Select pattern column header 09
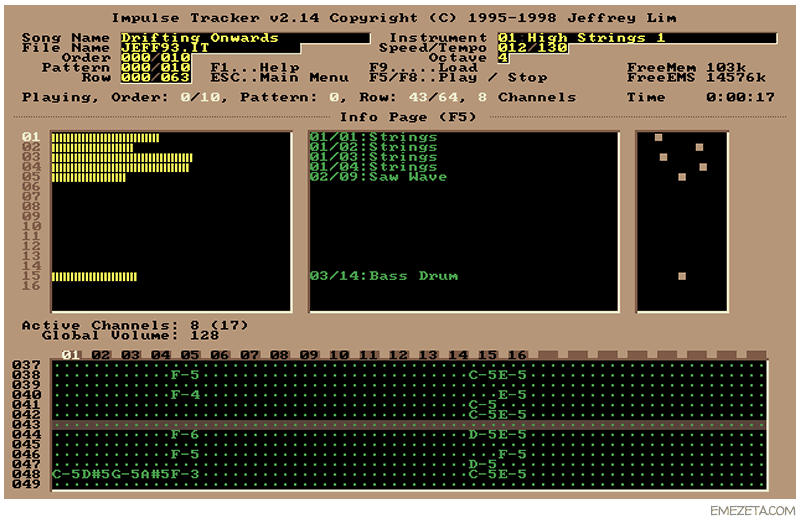 click(x=309, y=355)
